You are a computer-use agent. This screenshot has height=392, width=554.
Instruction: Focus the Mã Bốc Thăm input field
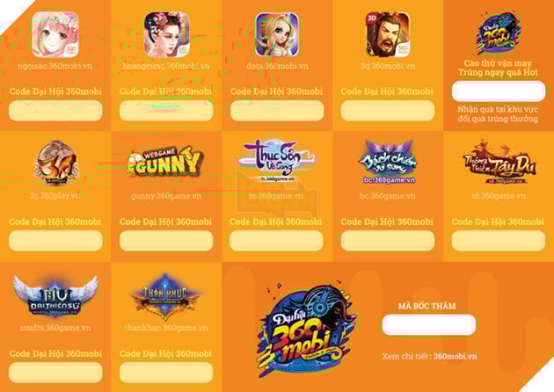(x=428, y=325)
